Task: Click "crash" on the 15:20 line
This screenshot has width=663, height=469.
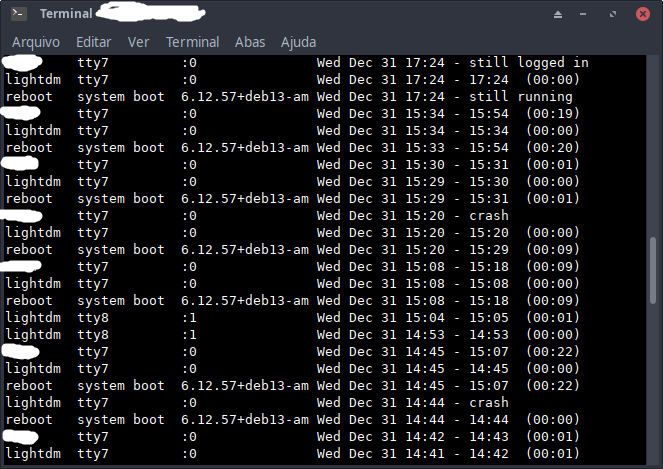Action: click(x=488, y=216)
